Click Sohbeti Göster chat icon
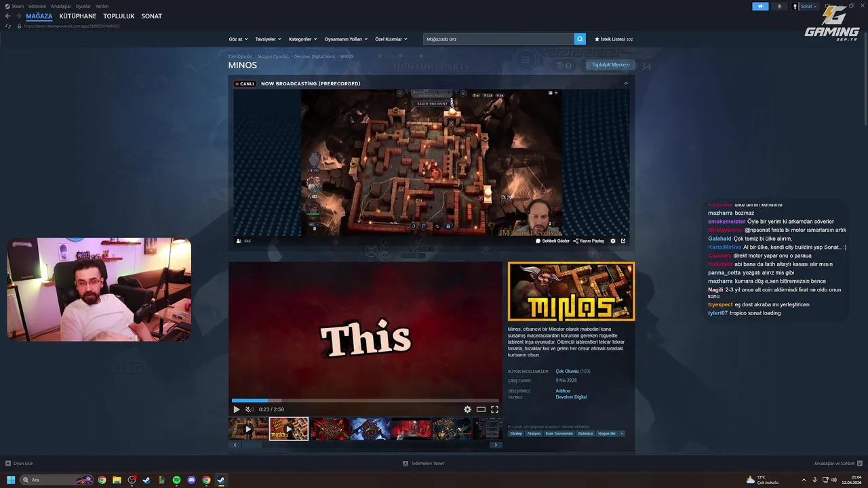Viewport: 868px width, 488px height. 538,241
